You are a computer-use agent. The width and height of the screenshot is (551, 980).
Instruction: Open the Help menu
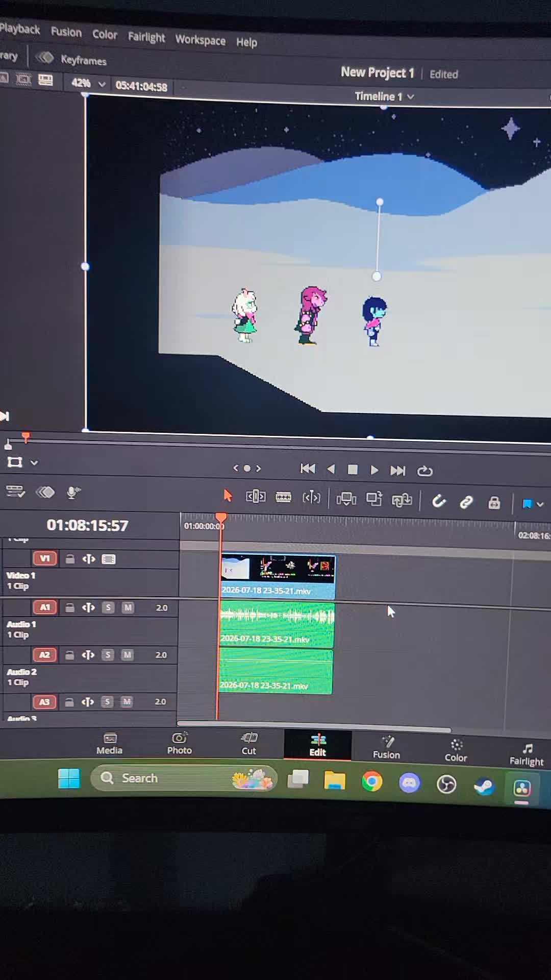click(x=246, y=42)
